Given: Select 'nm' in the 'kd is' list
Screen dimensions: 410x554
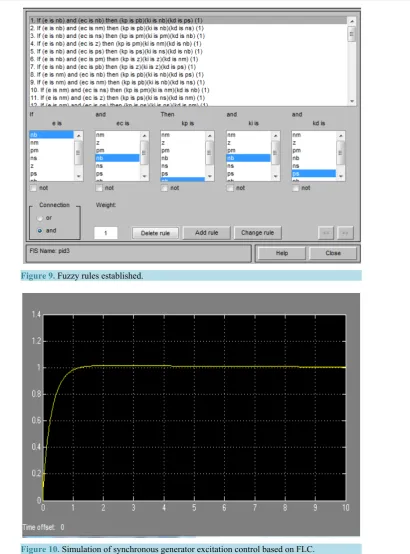Looking at the screenshot, I should (314, 135).
